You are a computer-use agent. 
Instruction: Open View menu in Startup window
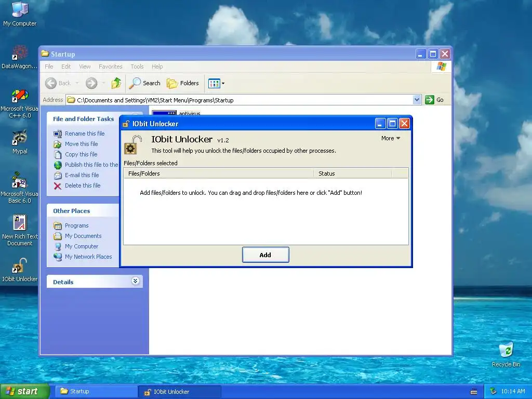[x=85, y=66]
